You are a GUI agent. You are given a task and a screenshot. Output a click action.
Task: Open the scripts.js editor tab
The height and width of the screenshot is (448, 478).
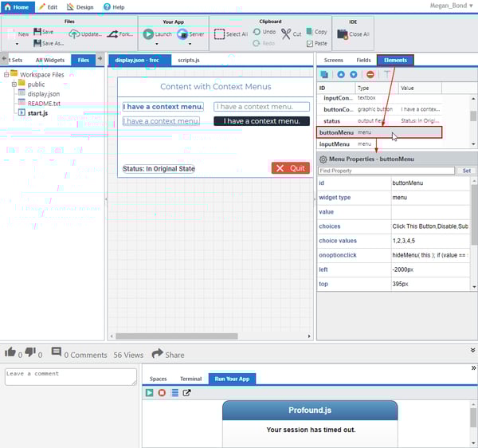(x=188, y=60)
